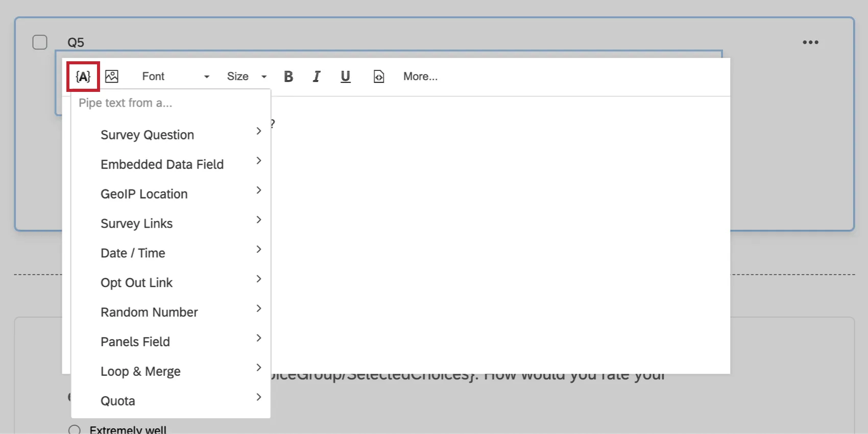Select GeoIP Location menu entry
Viewport: 868px width, 434px height.
coord(144,194)
